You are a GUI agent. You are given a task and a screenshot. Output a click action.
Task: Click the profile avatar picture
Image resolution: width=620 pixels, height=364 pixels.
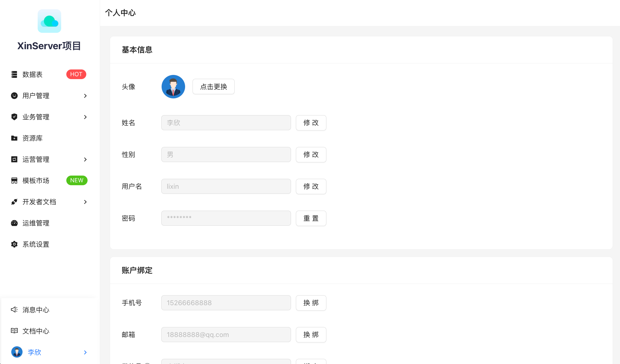click(173, 86)
